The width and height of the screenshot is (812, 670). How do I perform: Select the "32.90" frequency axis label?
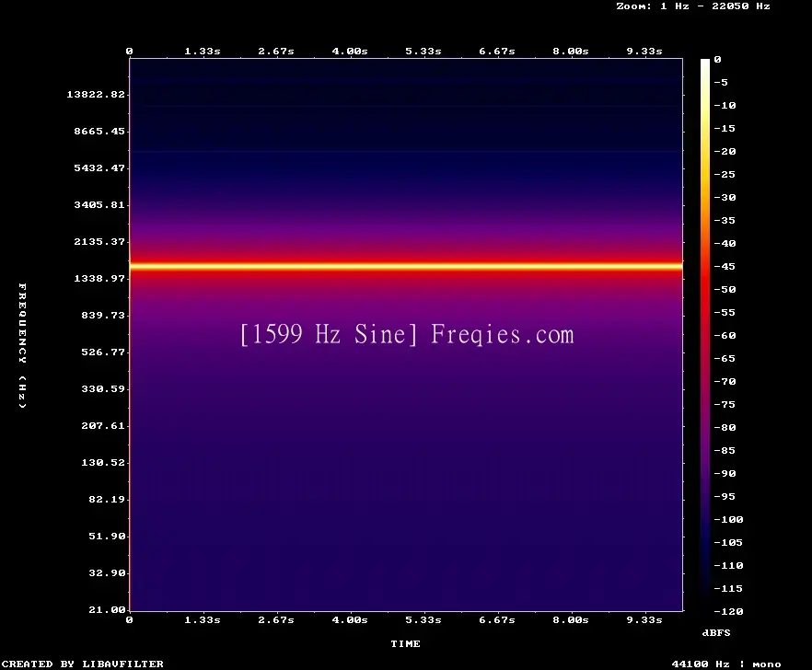(x=107, y=572)
